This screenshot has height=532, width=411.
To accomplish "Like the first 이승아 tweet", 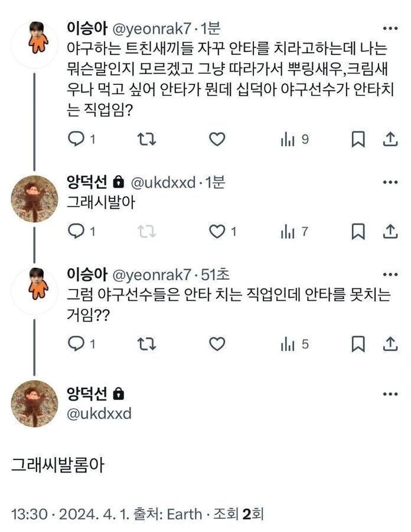I will point(217,139).
